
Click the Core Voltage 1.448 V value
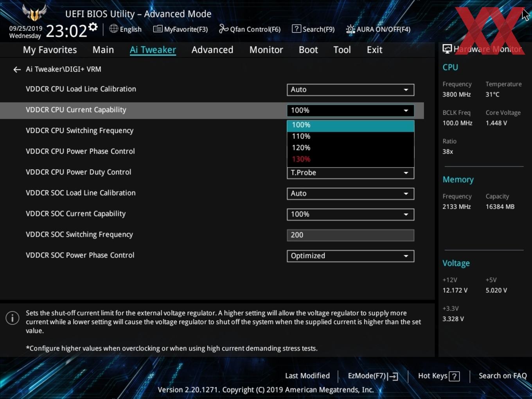(x=496, y=123)
